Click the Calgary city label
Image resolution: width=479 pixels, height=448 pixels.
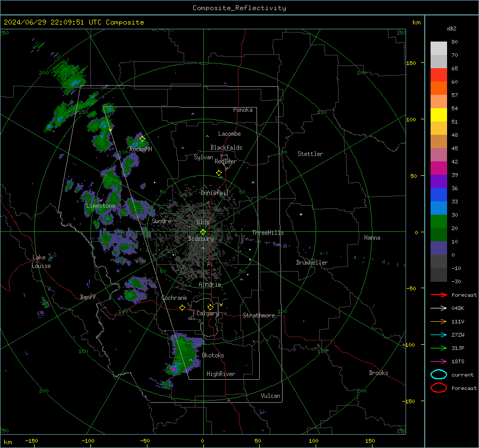(x=208, y=313)
